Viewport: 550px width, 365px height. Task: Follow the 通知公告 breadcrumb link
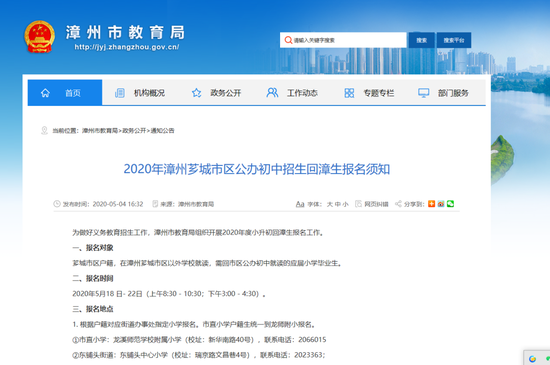(162, 130)
